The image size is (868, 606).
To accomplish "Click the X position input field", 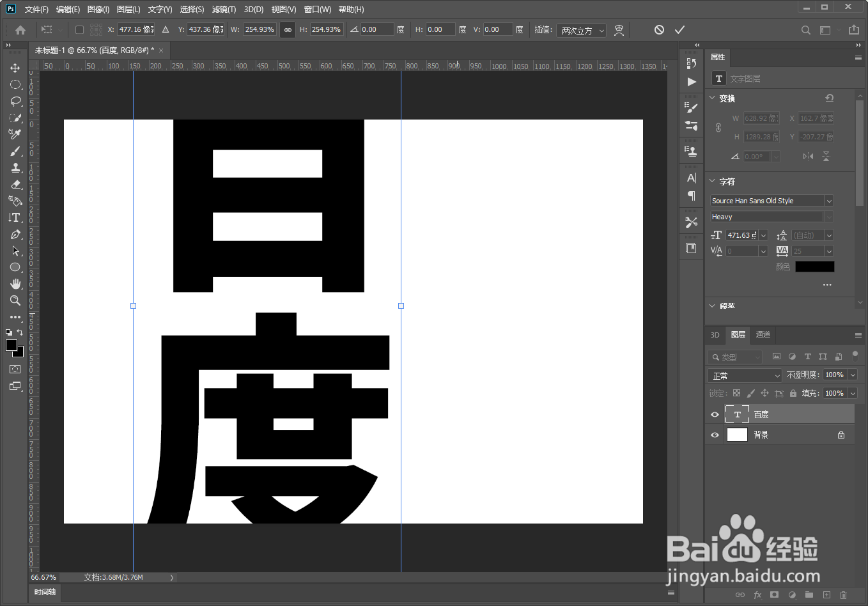I will tap(136, 29).
